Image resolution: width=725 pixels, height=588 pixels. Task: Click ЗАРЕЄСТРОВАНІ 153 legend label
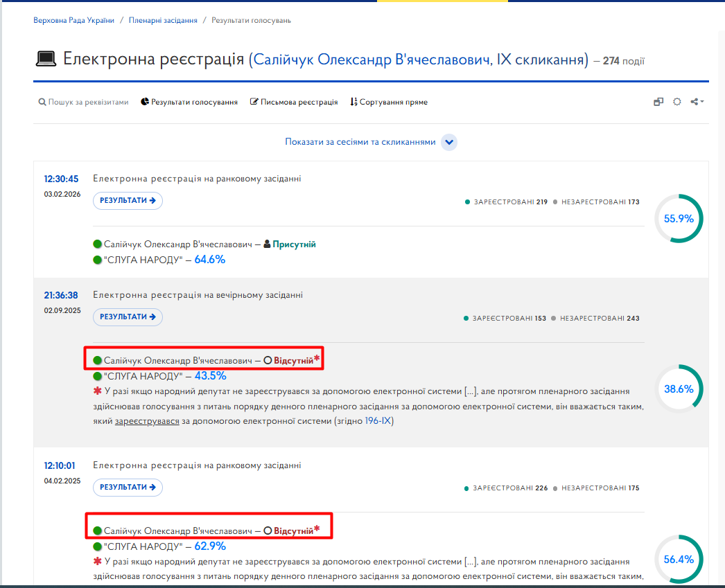tap(505, 319)
